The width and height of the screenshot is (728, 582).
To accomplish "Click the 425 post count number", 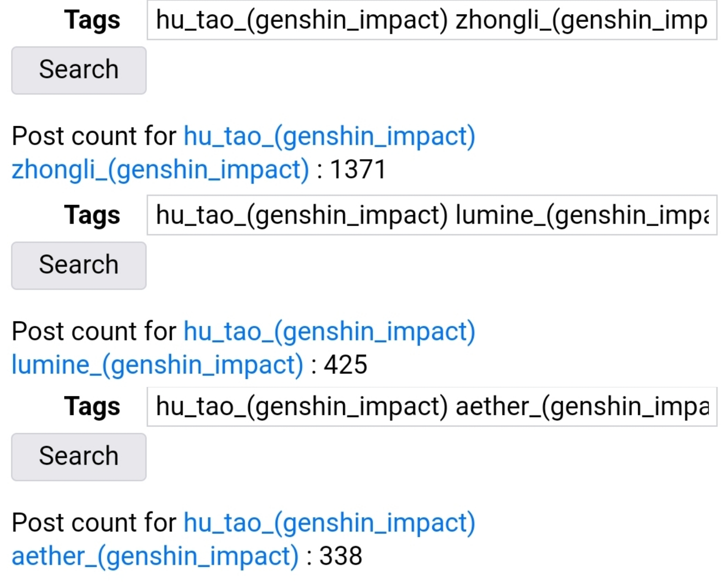I will pyautogui.click(x=345, y=365).
